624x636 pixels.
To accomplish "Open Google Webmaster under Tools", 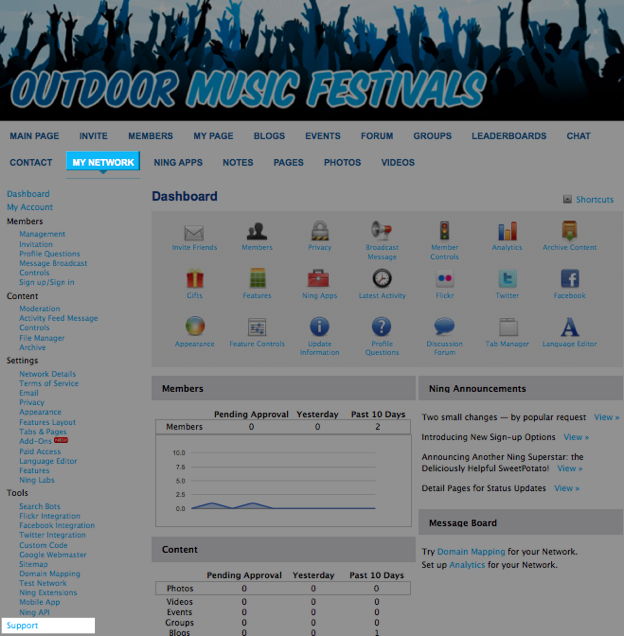I will (53, 555).
